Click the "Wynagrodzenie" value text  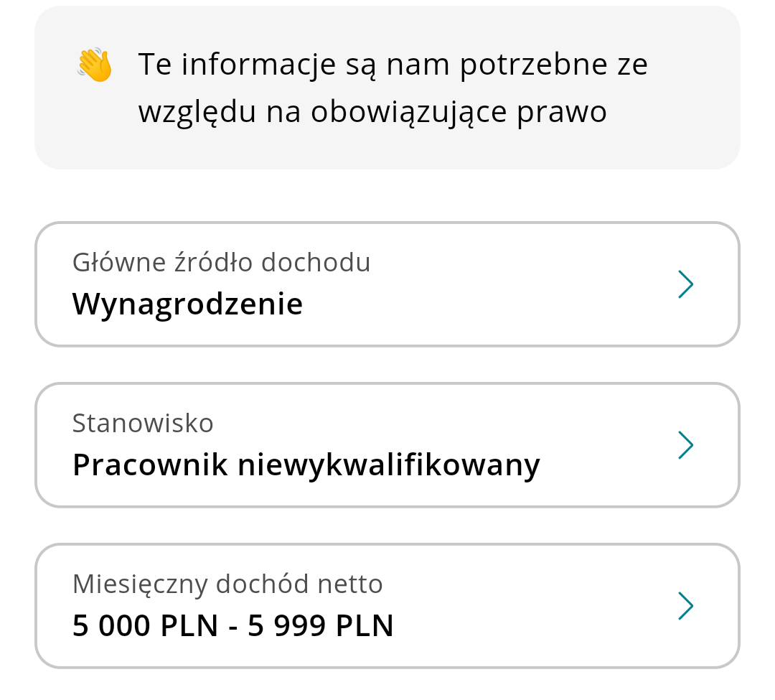(x=187, y=304)
